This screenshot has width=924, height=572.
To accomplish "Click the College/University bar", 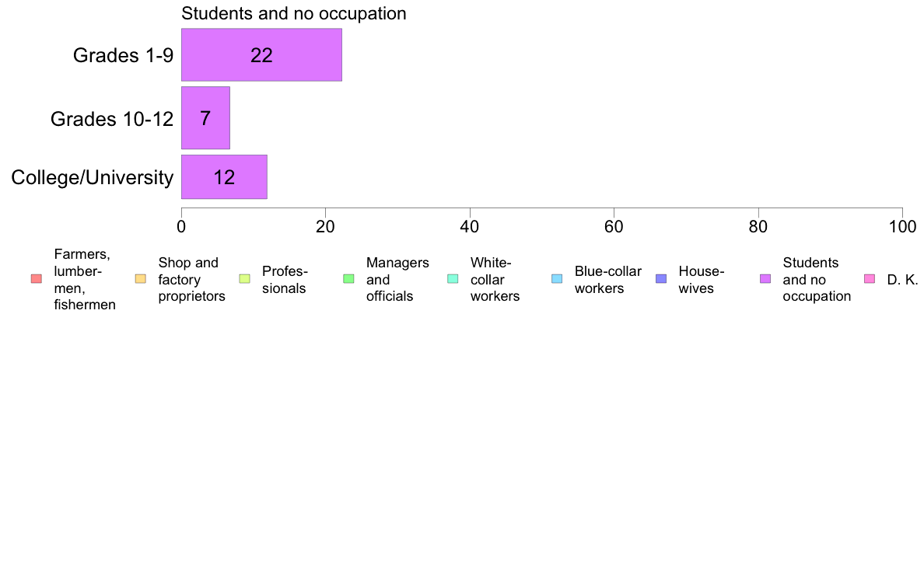I will click(x=224, y=177).
